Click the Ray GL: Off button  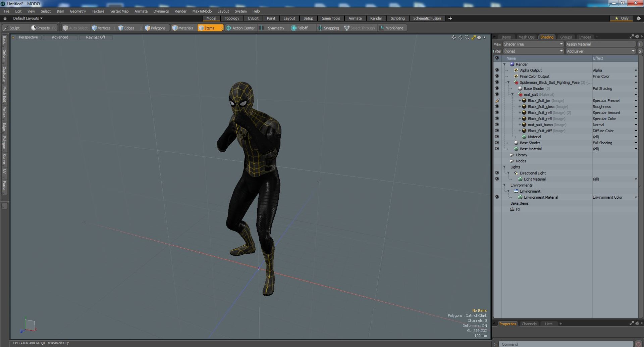[96, 37]
